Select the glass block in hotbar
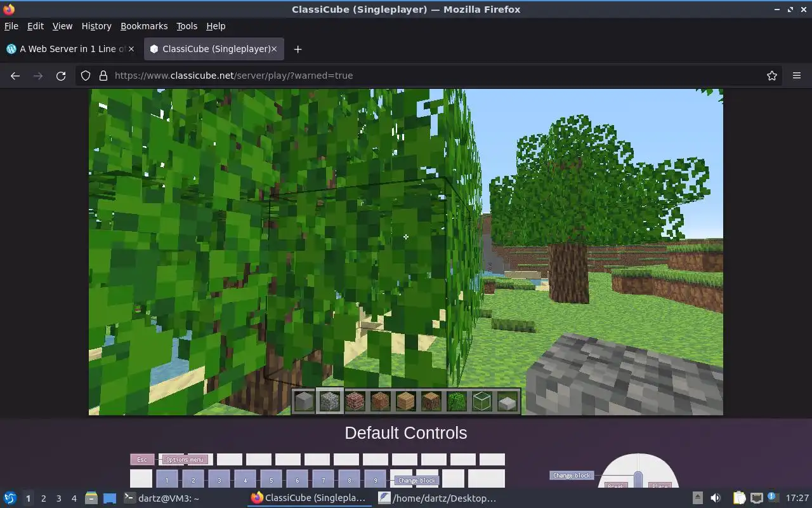Screen dimensions: 812x508 (x=482, y=401)
